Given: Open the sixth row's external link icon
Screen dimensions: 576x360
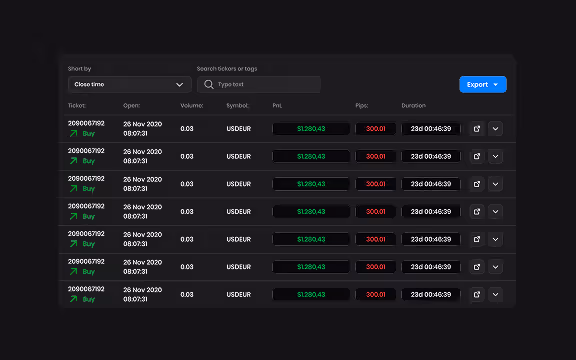Looking at the screenshot, I should (476, 267).
